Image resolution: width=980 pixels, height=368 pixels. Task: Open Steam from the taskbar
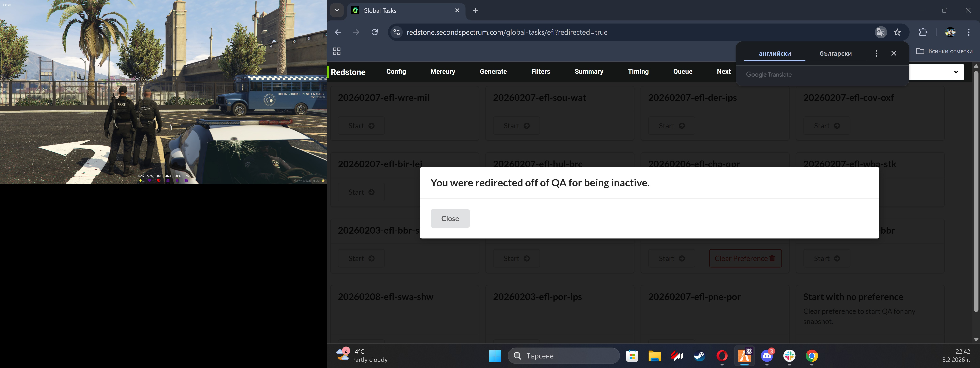click(699, 356)
